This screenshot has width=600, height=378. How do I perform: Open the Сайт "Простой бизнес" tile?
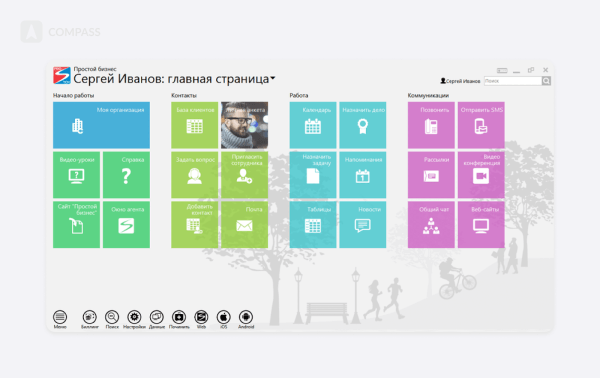click(77, 225)
